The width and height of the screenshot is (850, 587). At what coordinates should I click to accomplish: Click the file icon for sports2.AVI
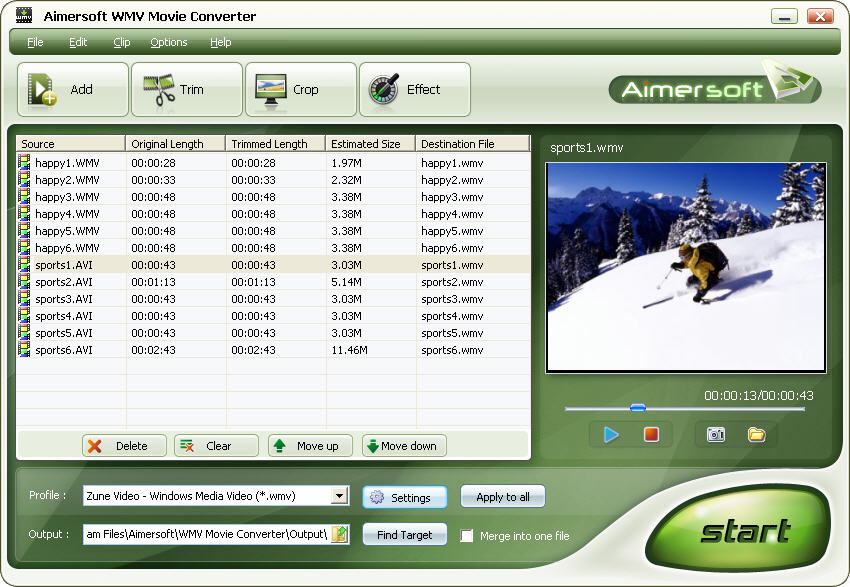pyautogui.click(x=24, y=281)
